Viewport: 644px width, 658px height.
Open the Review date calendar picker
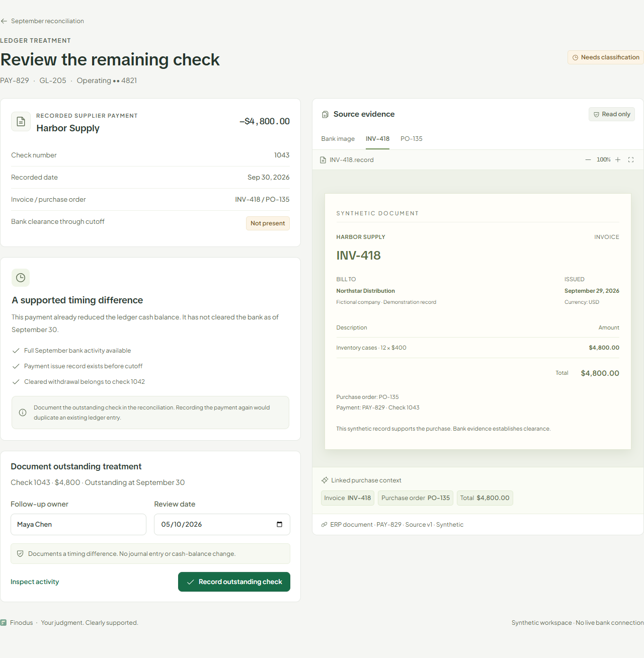280,524
